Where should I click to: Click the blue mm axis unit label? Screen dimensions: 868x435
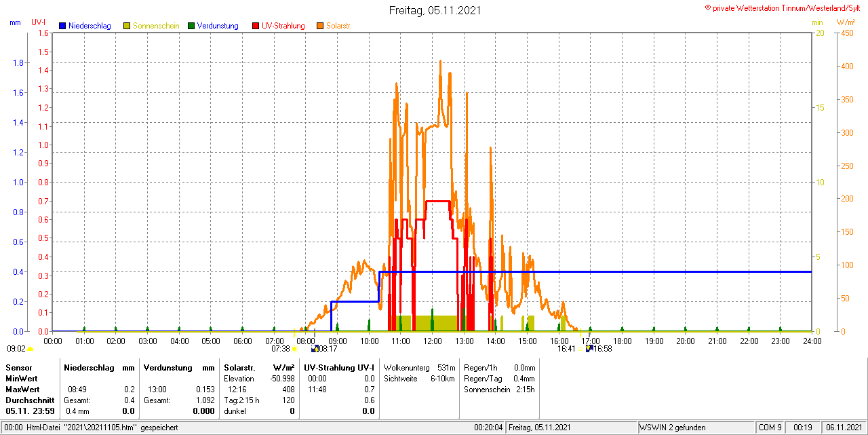pyautogui.click(x=16, y=22)
